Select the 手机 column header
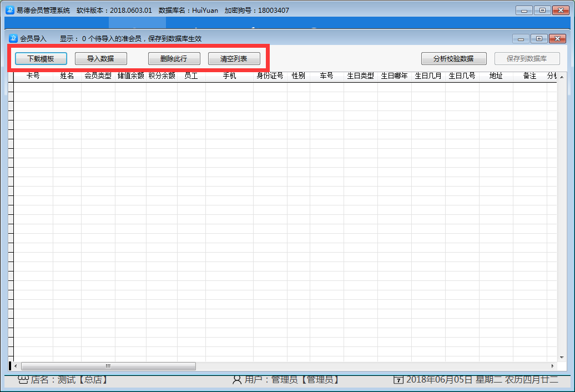 pyautogui.click(x=229, y=76)
